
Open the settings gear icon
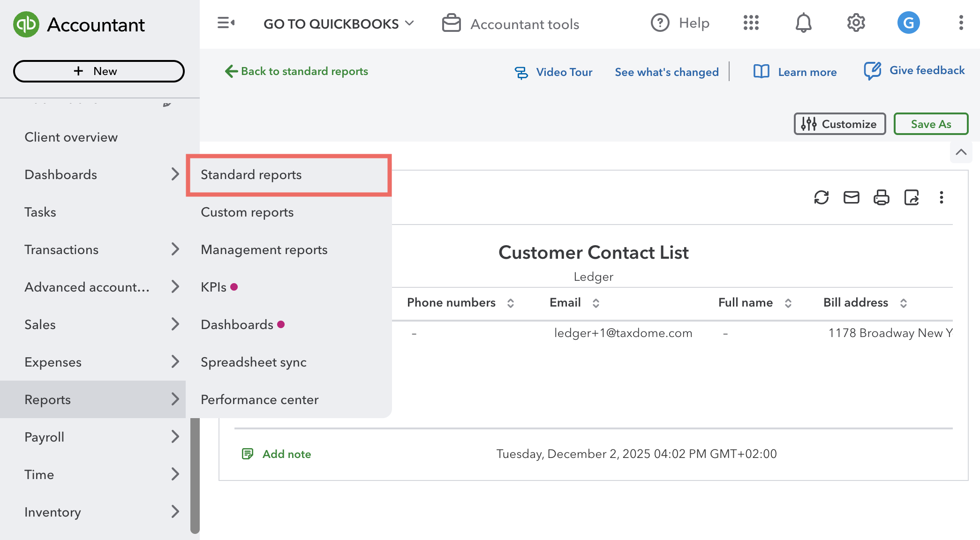tap(856, 23)
